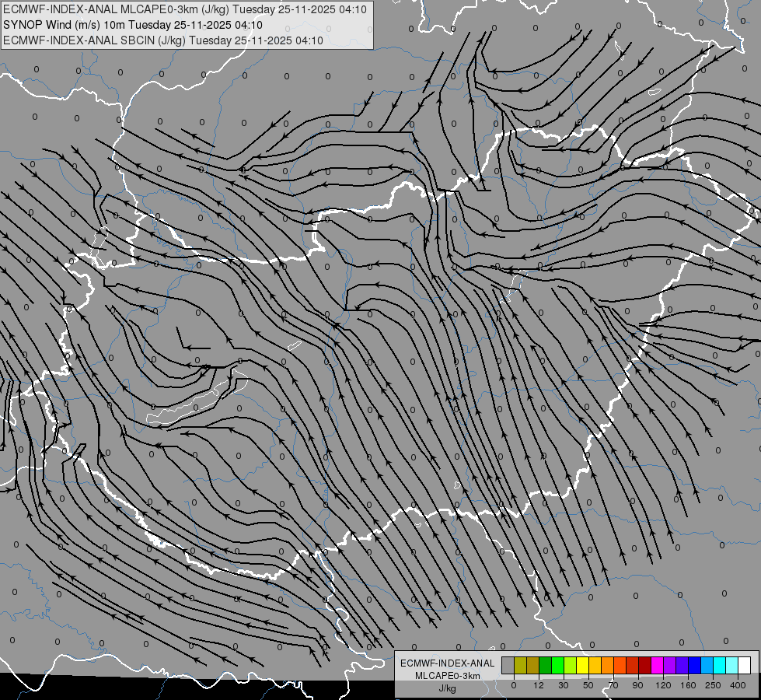Select the dark red legend swatch
Image resolution: width=761 pixels, height=700 pixels.
(645, 666)
